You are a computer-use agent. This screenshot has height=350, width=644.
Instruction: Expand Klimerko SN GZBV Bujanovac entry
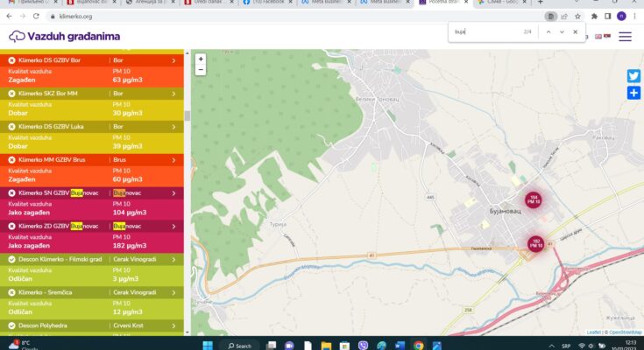(x=173, y=192)
